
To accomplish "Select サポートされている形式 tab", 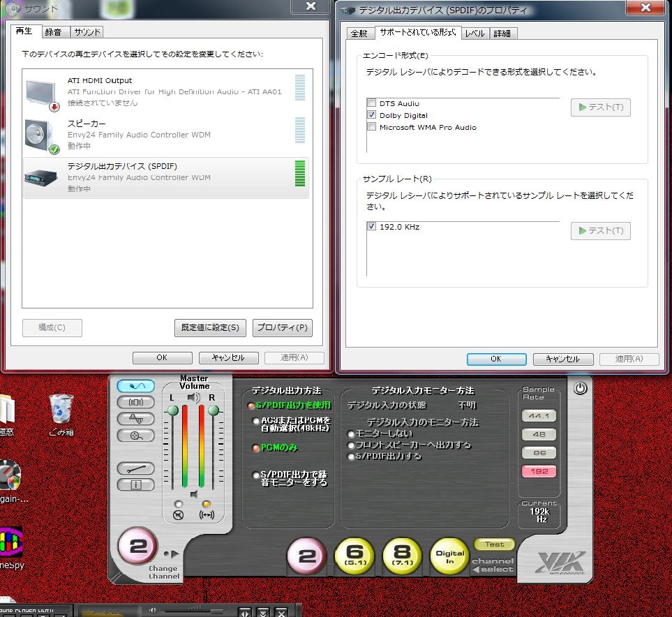I will click(418, 32).
